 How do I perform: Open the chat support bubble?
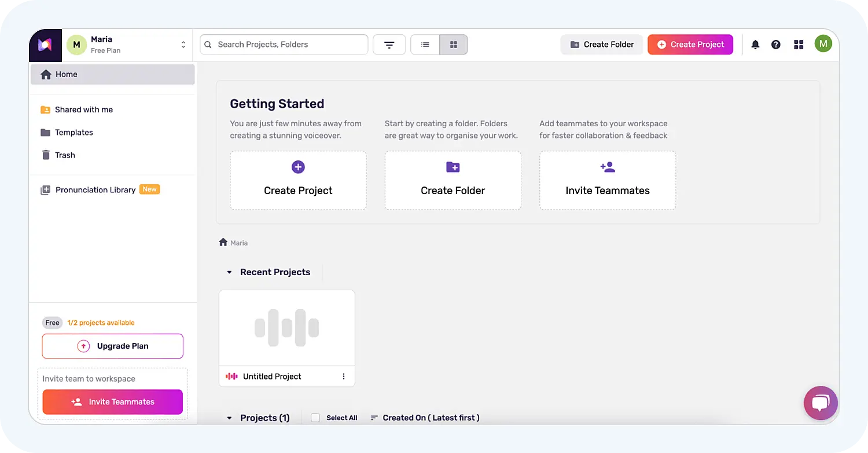(820, 403)
